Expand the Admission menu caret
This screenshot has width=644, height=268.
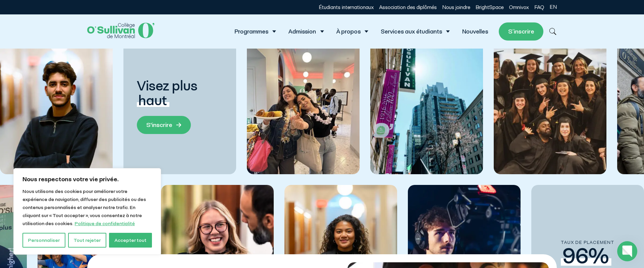[322, 31]
